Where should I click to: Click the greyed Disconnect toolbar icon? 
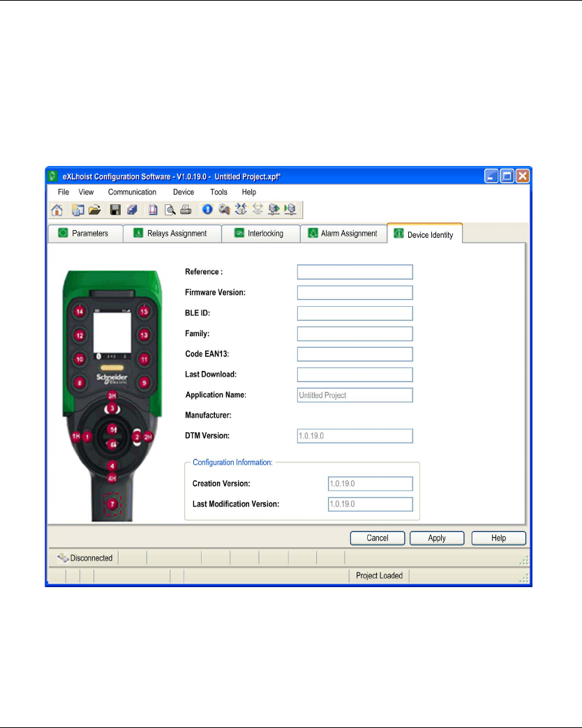[x=258, y=209]
